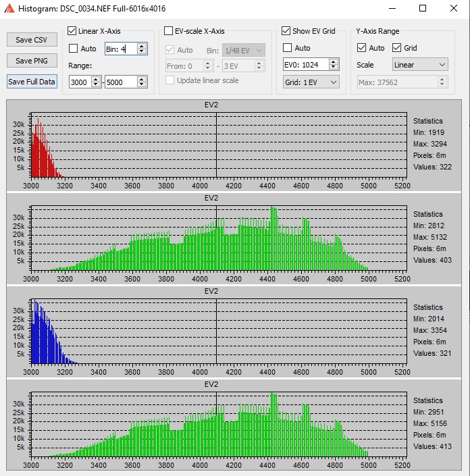Screen dimensions: 470x476
Task: Uncheck the Show EV Grid checkbox
Action: click(286, 32)
